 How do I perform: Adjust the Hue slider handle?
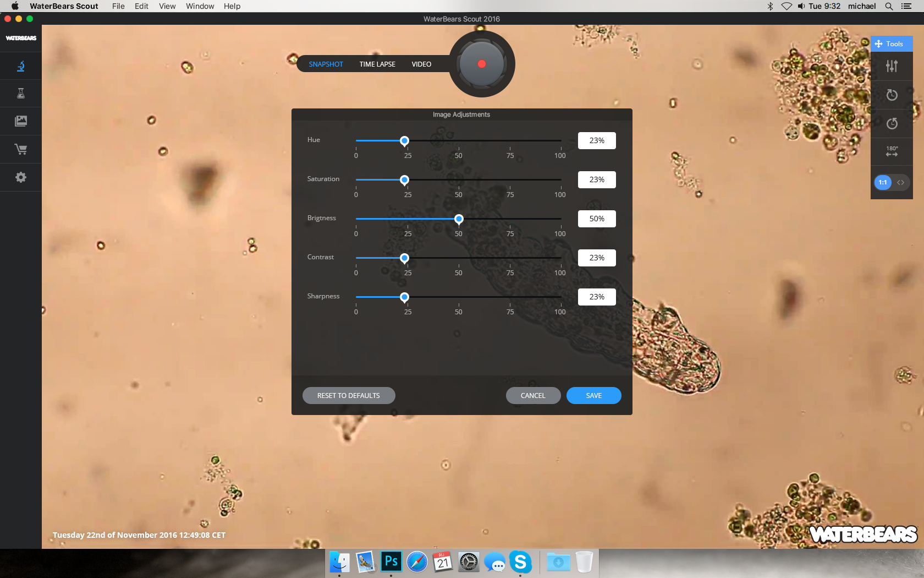pos(404,141)
